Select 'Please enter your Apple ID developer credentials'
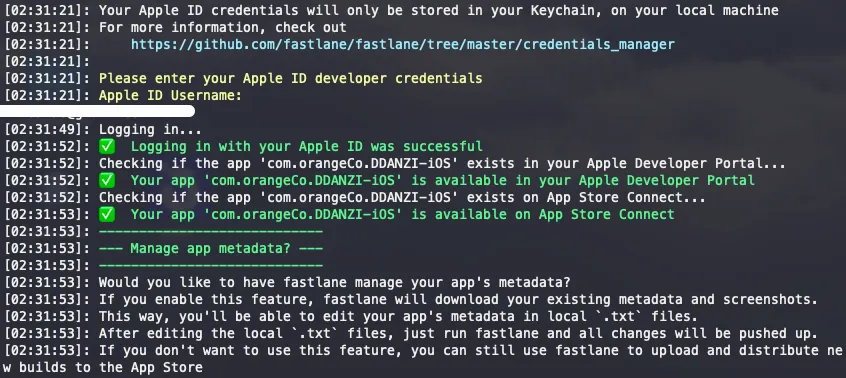 coord(290,78)
